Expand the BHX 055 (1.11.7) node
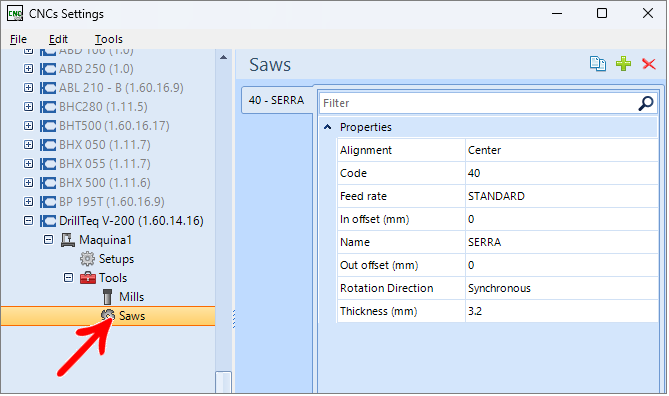This screenshot has height=396, width=669. pyautogui.click(x=28, y=164)
